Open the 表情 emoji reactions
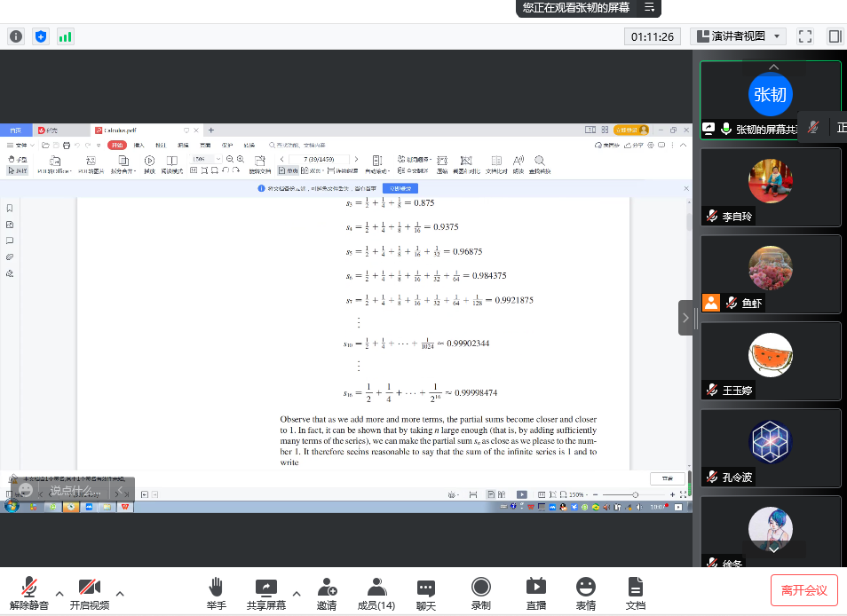The height and width of the screenshot is (616, 847). click(585, 592)
